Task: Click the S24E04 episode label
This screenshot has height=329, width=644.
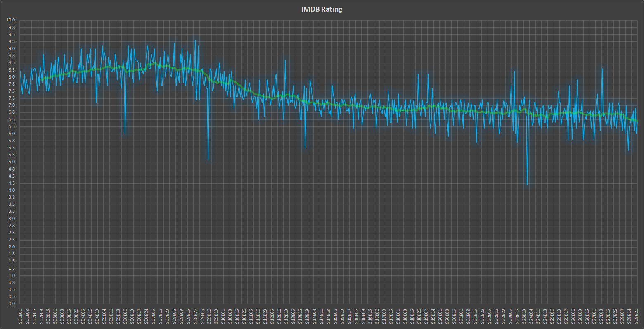Action: (531, 316)
